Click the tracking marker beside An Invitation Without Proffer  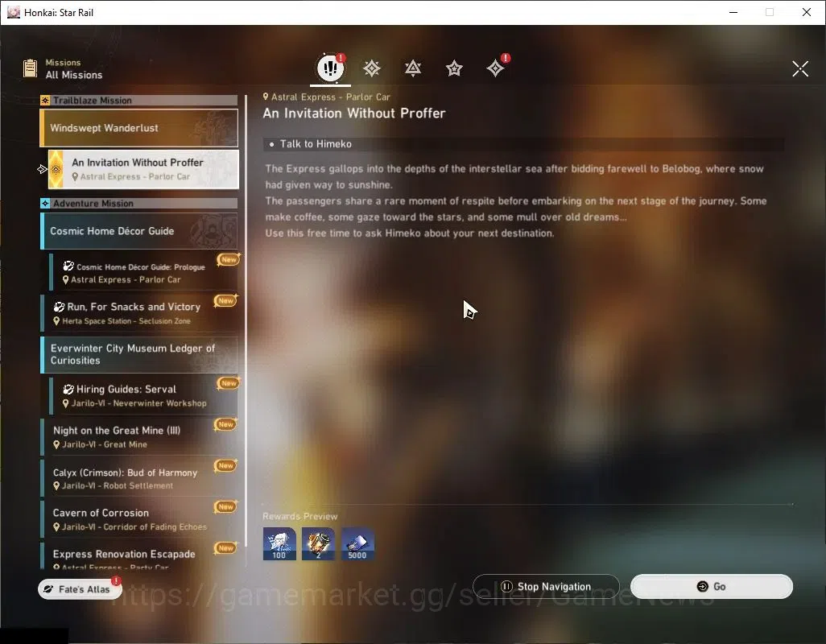click(42, 169)
